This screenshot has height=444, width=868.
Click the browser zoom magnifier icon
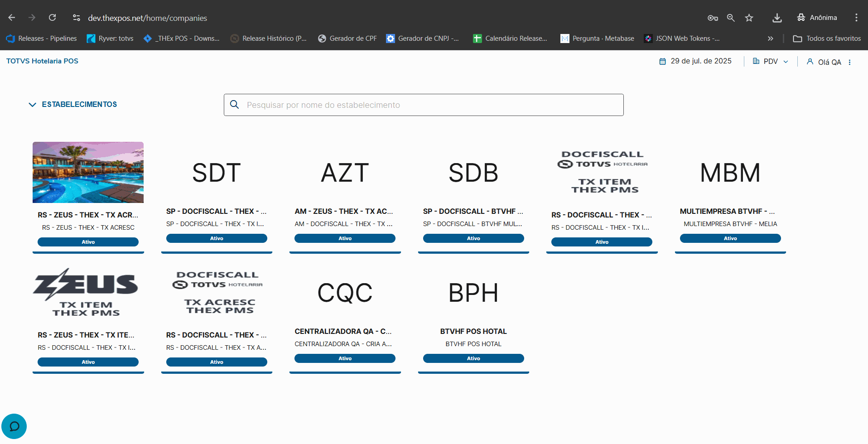pos(731,18)
